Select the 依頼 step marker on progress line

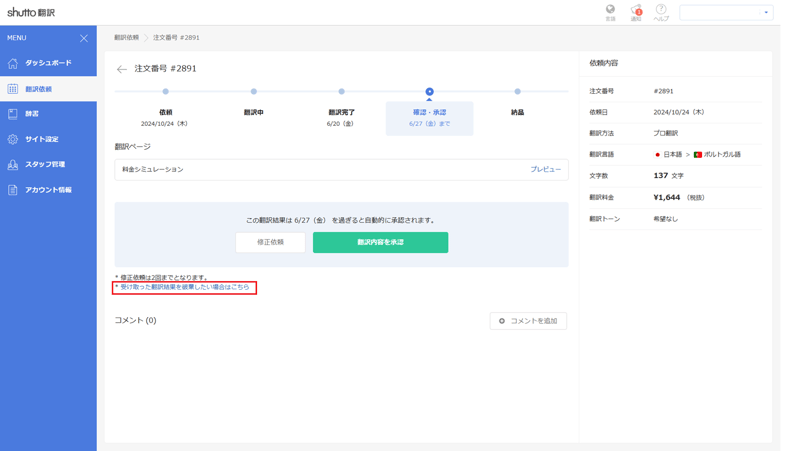pyautogui.click(x=165, y=92)
